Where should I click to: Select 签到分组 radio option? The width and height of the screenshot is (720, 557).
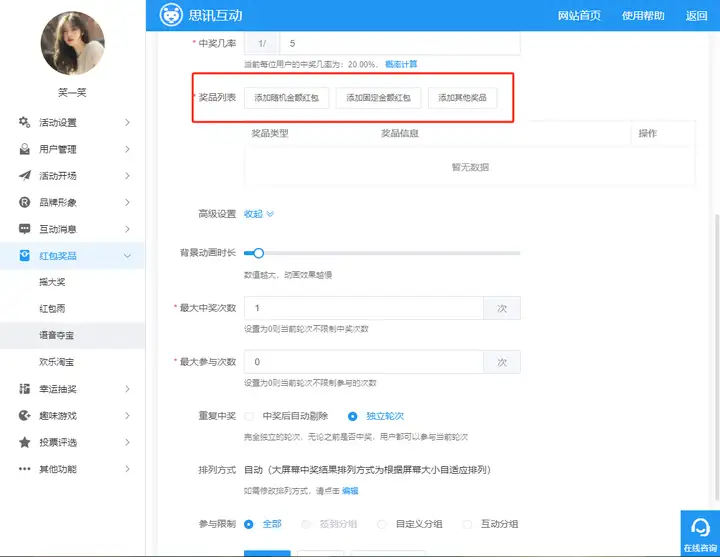tap(306, 524)
